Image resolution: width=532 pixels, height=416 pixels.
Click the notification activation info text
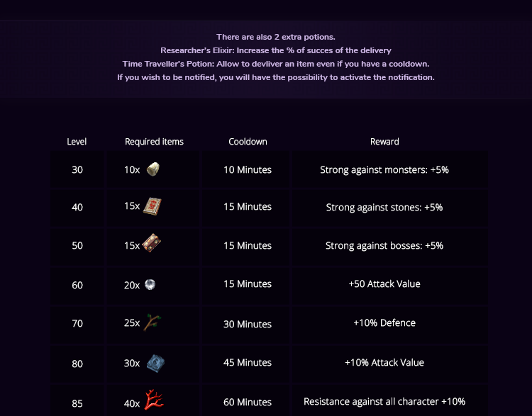275,77
